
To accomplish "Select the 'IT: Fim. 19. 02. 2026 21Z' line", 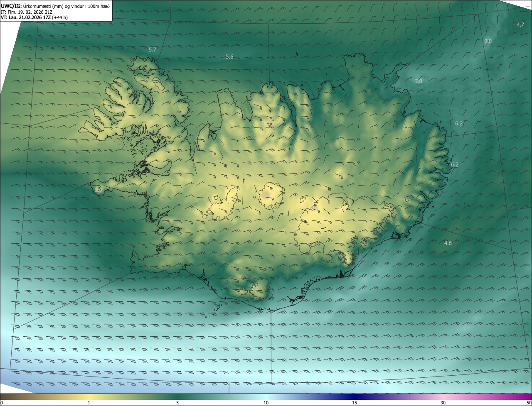I will [27, 12].
